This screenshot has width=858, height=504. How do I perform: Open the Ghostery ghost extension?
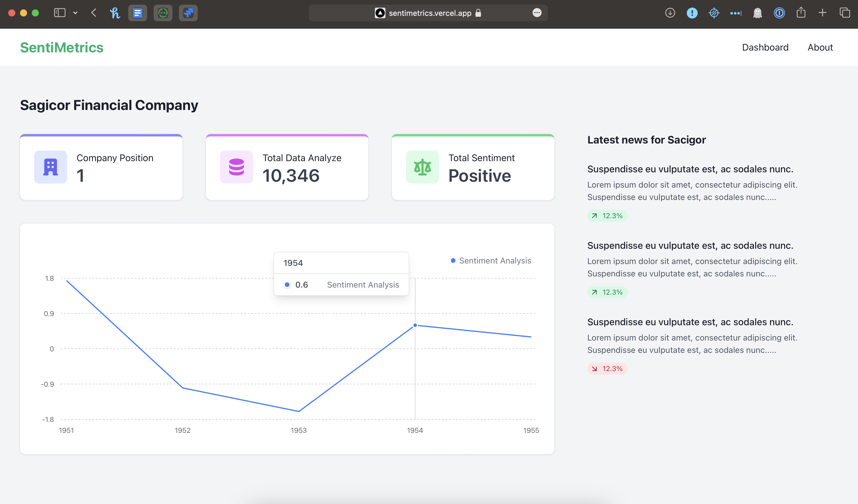[x=757, y=13]
